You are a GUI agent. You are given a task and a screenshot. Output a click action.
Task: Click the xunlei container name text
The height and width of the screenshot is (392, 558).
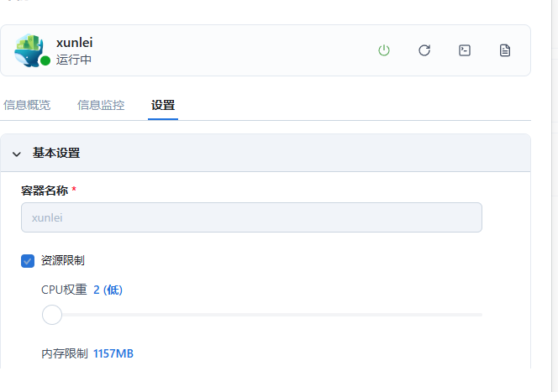tap(74, 42)
